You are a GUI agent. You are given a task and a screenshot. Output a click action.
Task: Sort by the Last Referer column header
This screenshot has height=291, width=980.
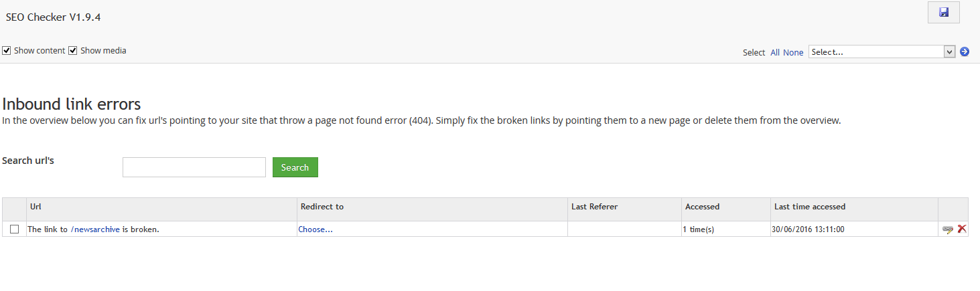coord(594,207)
